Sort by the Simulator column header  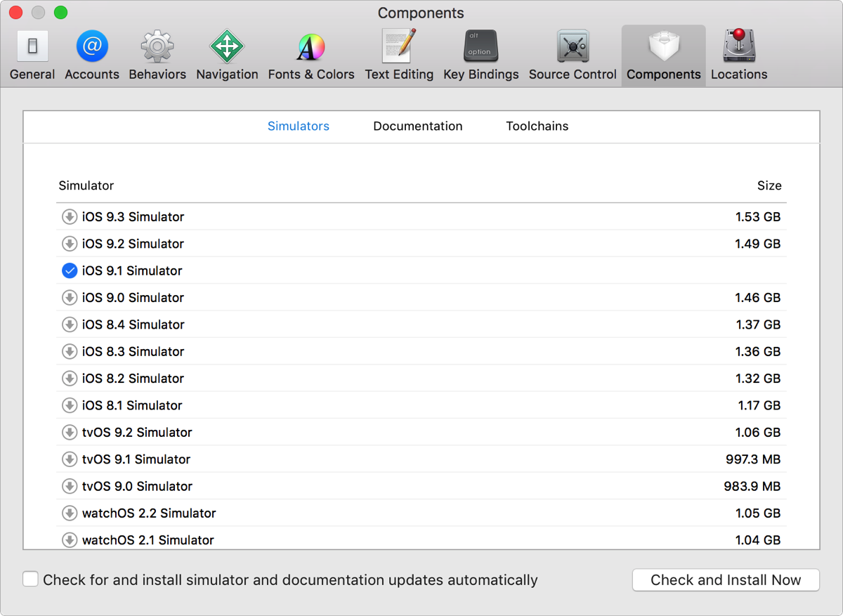(86, 185)
